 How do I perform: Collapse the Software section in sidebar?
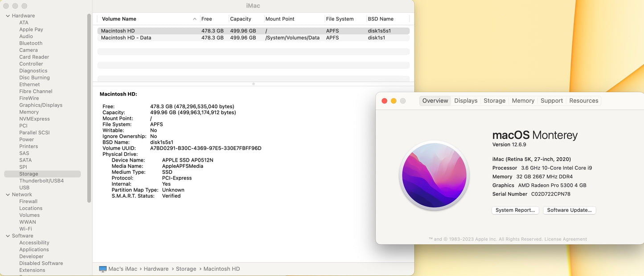pyautogui.click(x=8, y=236)
